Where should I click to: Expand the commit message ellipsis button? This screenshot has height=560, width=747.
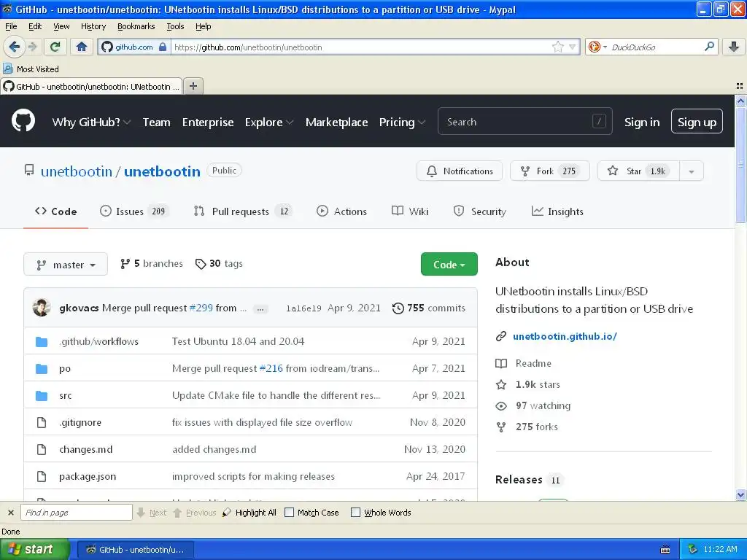pyautogui.click(x=260, y=309)
